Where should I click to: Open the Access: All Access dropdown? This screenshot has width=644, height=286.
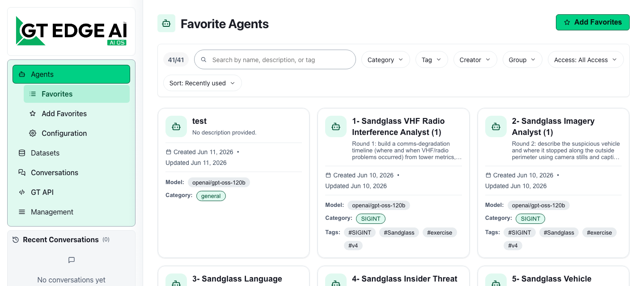tap(585, 59)
